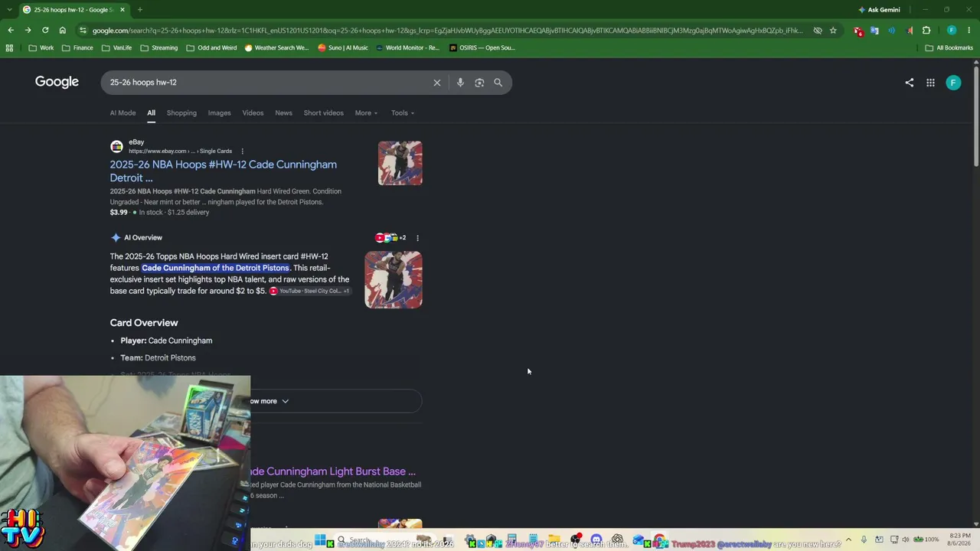The height and width of the screenshot is (551, 980).
Task: Open the Chrome profile avatar
Action: click(x=952, y=31)
